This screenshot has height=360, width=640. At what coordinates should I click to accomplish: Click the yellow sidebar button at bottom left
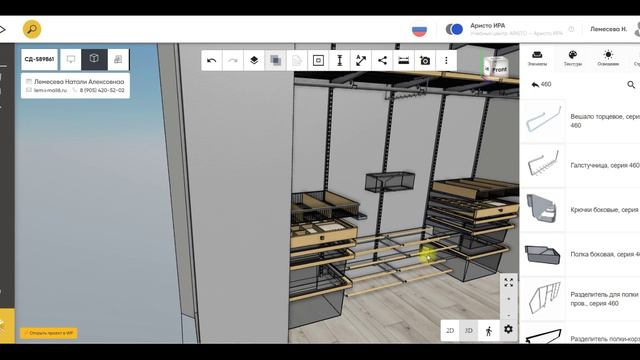[7, 326]
